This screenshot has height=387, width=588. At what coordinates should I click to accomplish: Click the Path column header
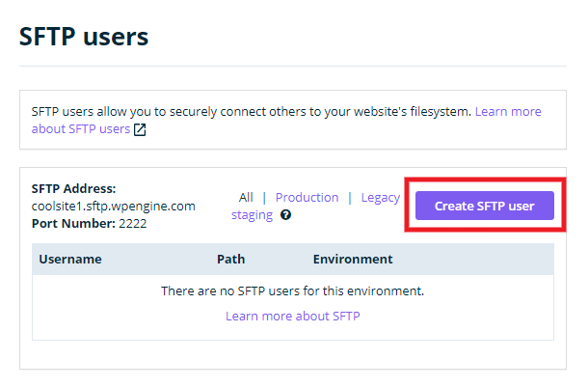tap(231, 259)
